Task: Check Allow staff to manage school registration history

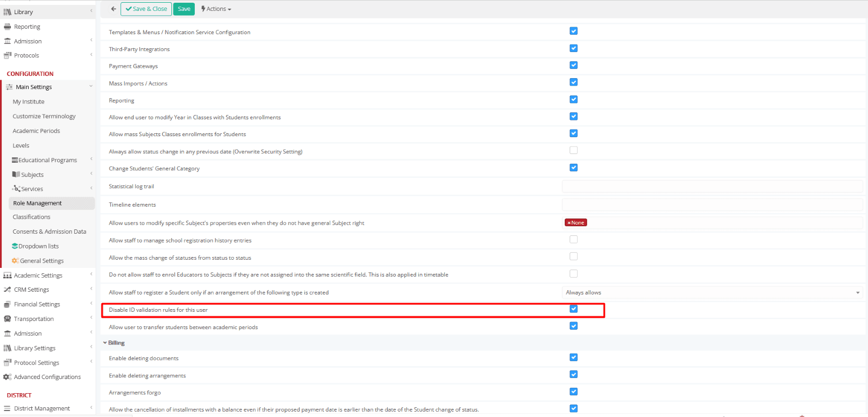Action: tap(573, 239)
